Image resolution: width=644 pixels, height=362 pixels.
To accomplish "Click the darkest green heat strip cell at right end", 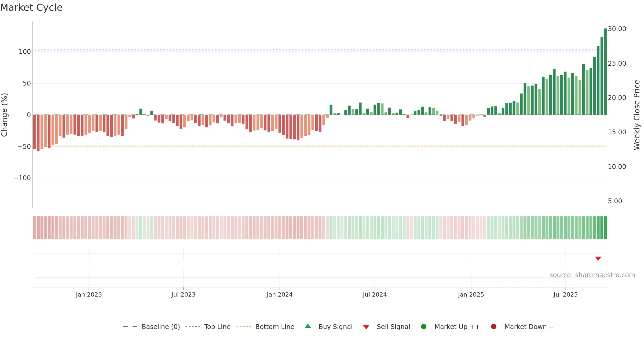I will tap(605, 228).
